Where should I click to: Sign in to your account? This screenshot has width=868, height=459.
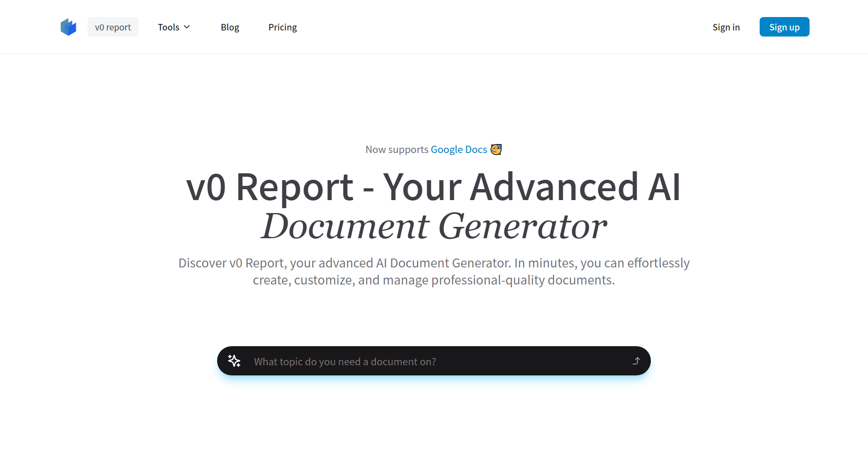(x=726, y=27)
